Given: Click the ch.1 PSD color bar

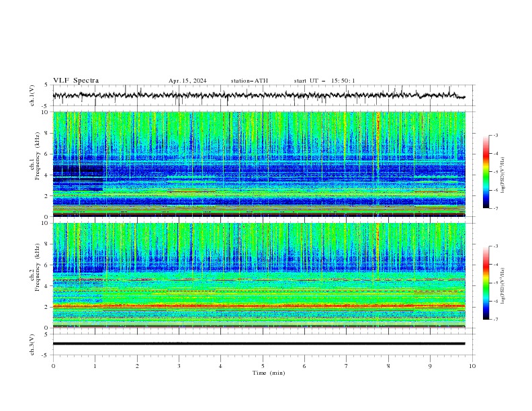Looking at the screenshot, I should 486,172.
